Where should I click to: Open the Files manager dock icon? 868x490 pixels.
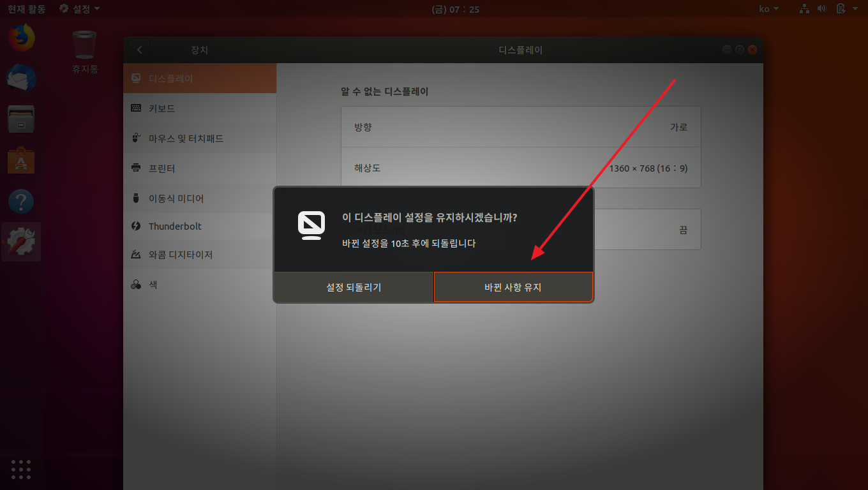coord(21,119)
